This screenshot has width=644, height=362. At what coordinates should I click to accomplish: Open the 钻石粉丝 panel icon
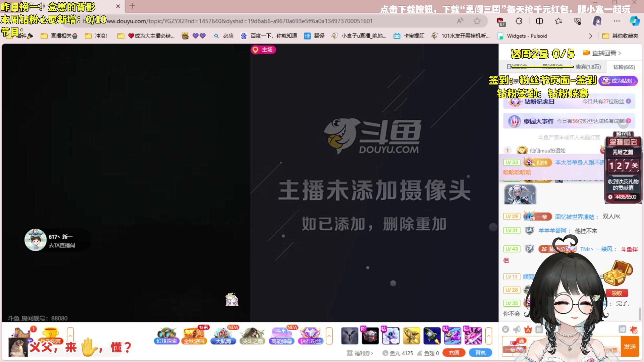click(x=310, y=335)
